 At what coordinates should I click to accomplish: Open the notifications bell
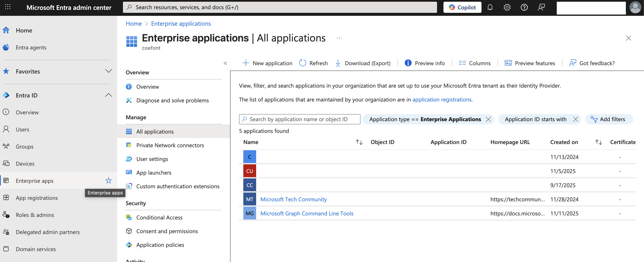click(490, 7)
